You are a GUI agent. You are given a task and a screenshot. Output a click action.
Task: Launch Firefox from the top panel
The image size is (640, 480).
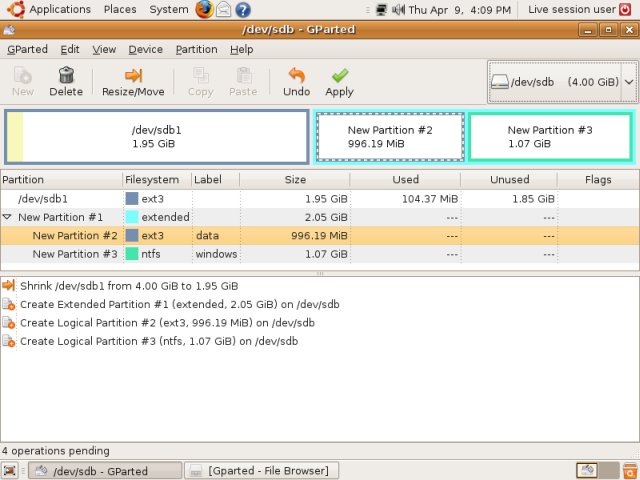click(x=204, y=9)
